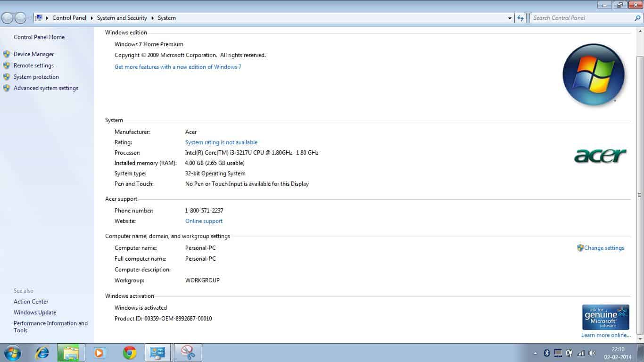Viewport: 644px width, 362px height.
Task: Click the power battery tray icon
Action: 570,353
